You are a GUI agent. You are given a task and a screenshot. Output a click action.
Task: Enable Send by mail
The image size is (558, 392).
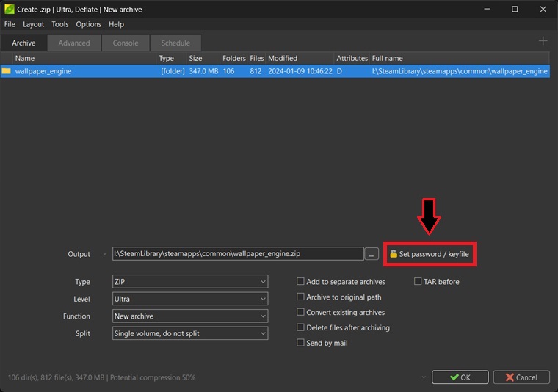tap(300, 343)
